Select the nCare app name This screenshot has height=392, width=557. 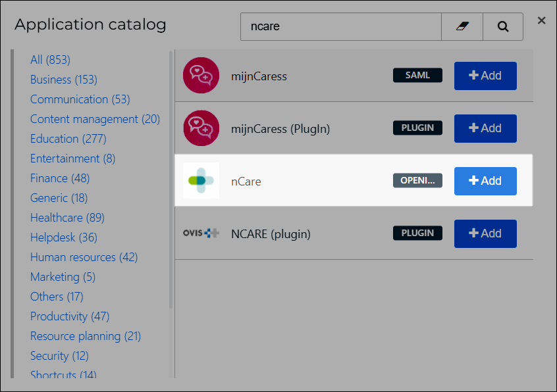click(246, 182)
